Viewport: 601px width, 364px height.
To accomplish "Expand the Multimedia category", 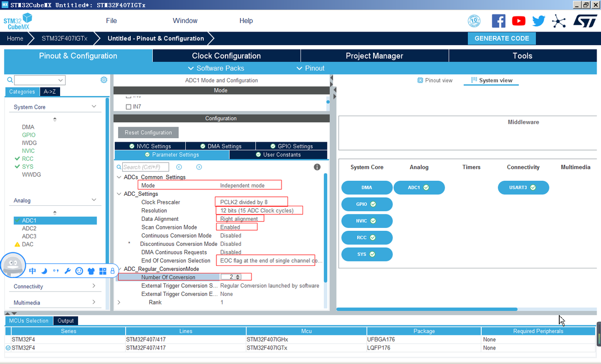I will (x=94, y=302).
